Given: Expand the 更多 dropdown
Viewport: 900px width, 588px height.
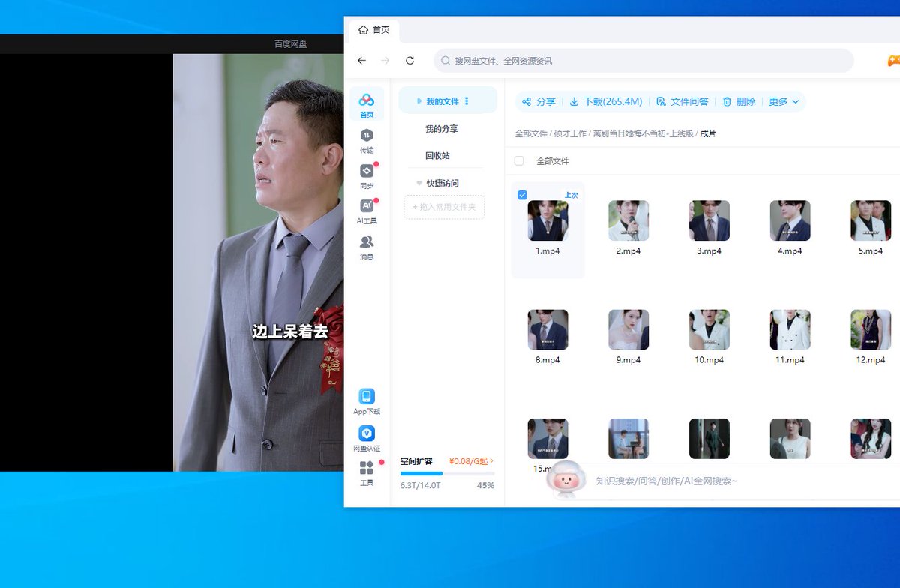Looking at the screenshot, I should tap(784, 102).
